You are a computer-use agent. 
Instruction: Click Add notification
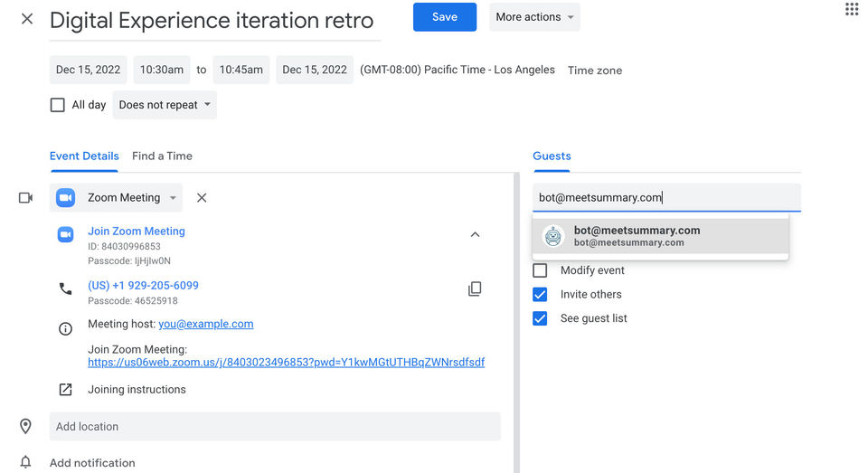pos(92,462)
